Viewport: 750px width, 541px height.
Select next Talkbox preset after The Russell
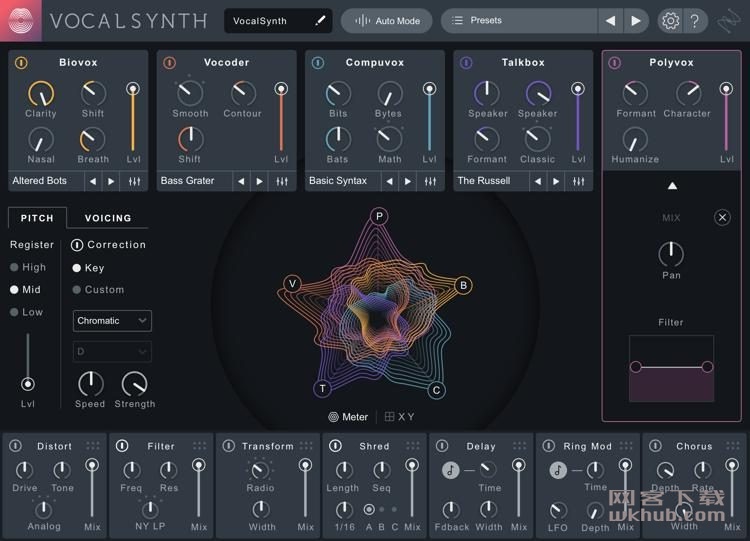tap(556, 181)
